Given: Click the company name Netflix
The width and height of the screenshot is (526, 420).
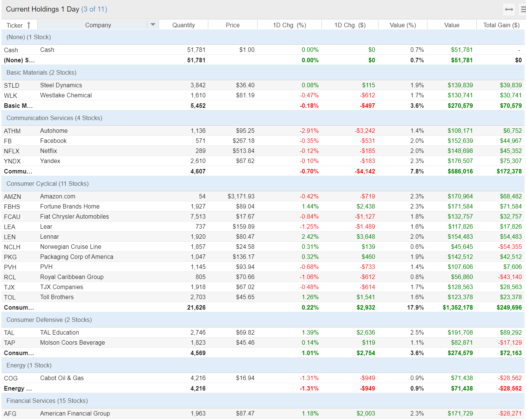Looking at the screenshot, I should tap(49, 151).
